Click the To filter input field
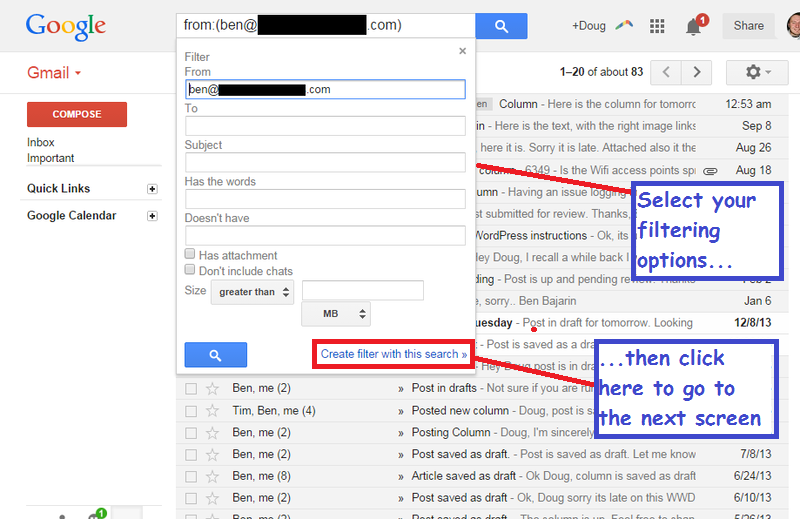Screen dimensions: 800x519 [325, 126]
